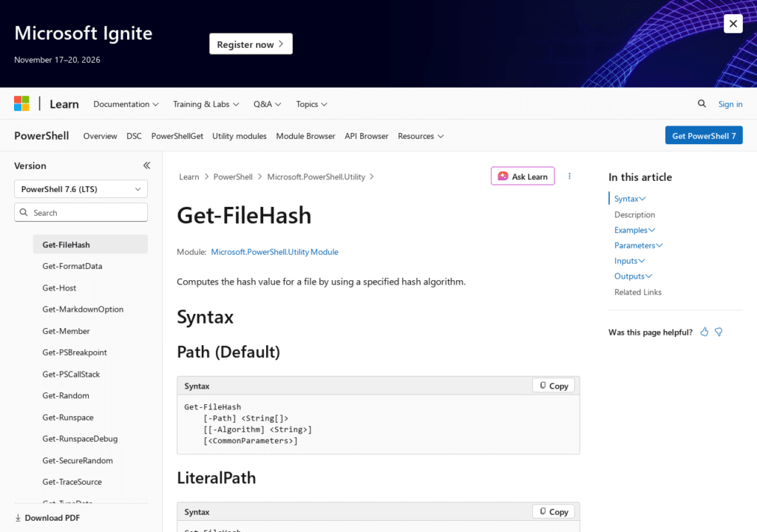Click Register now button
This screenshot has width=757, height=532.
click(251, 44)
